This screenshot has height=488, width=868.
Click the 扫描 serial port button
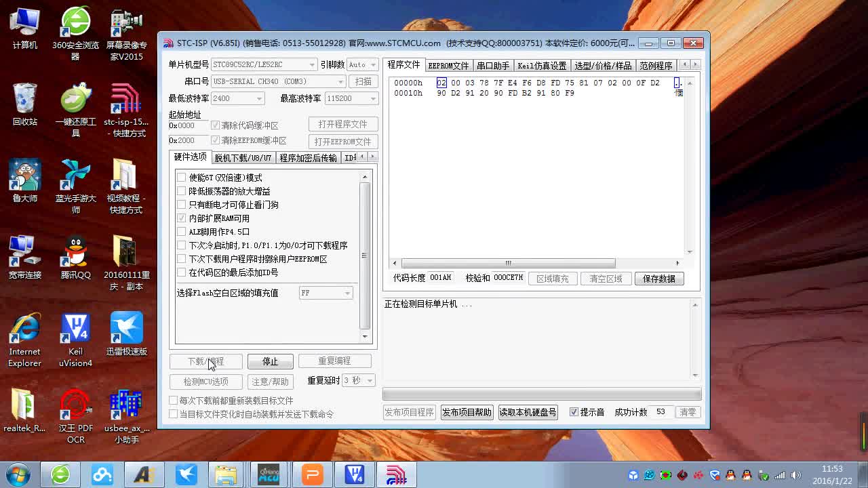click(x=363, y=81)
